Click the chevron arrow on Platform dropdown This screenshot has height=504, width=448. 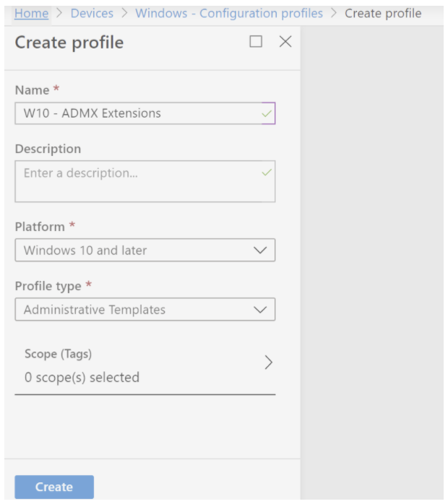coord(261,251)
